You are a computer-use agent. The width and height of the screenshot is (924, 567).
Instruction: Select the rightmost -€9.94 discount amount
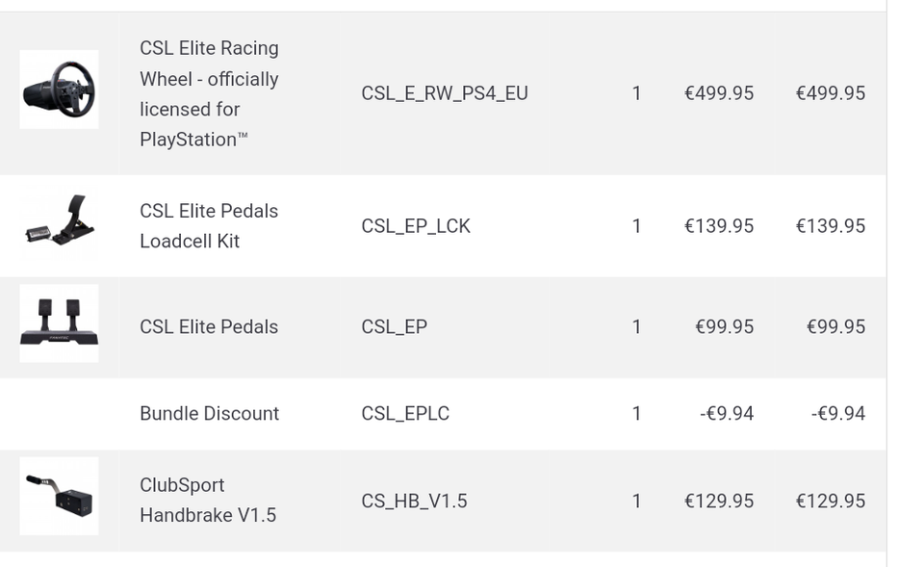coord(837,414)
